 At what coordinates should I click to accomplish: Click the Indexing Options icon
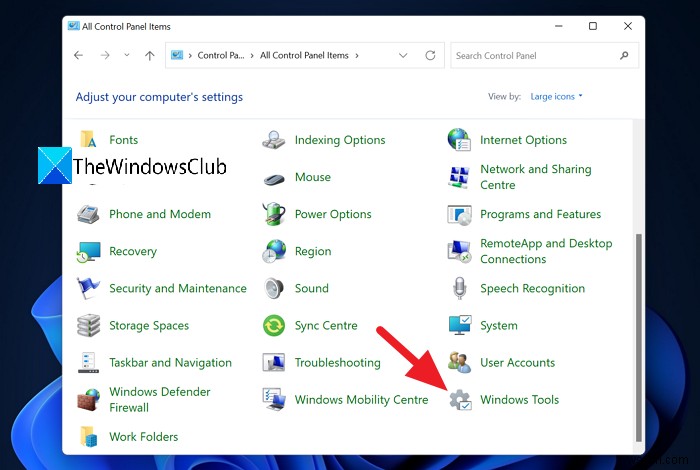[274, 140]
